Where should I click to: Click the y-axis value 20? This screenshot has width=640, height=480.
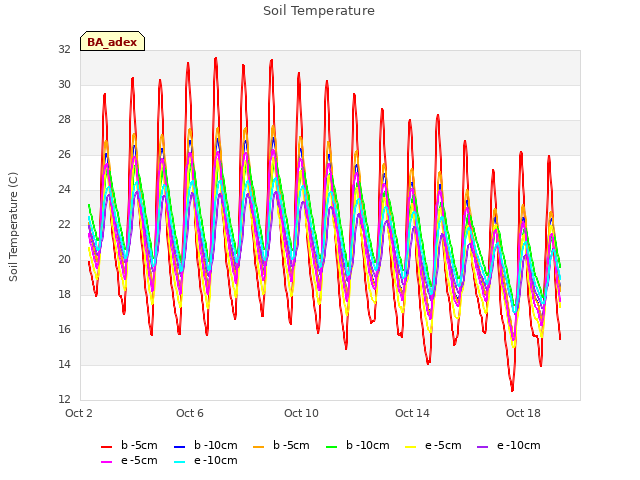[64, 259]
